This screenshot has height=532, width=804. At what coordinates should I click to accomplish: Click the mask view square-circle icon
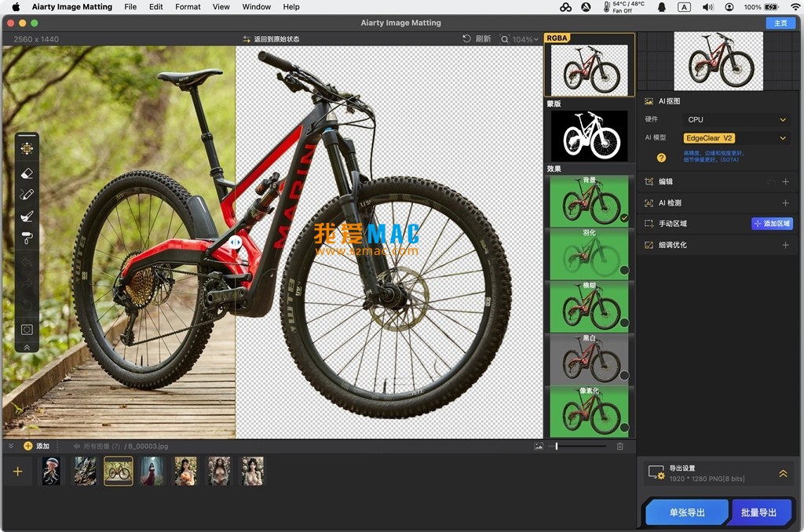coord(27,330)
